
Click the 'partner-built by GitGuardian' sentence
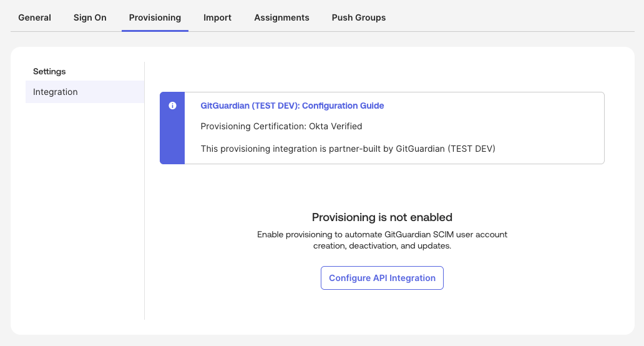pos(348,149)
